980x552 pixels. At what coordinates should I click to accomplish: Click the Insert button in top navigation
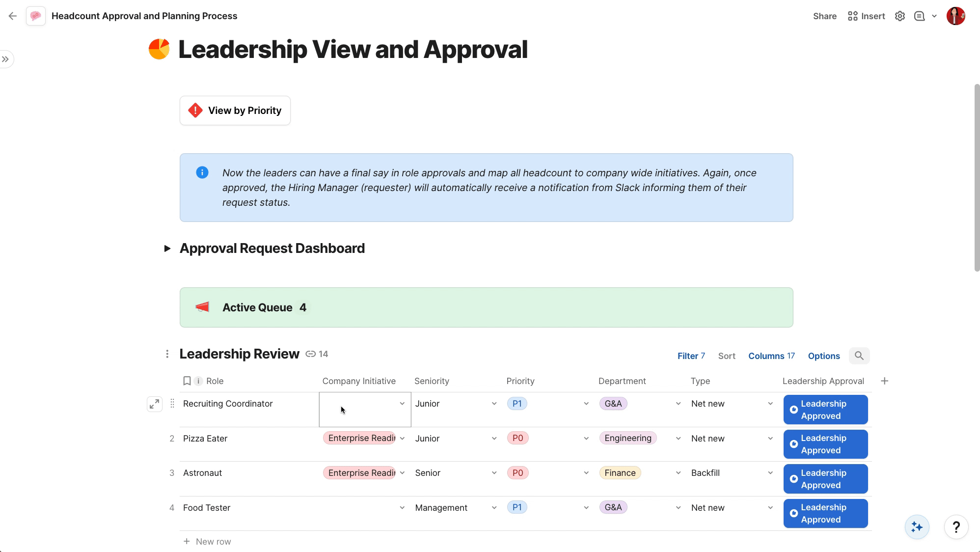(867, 16)
